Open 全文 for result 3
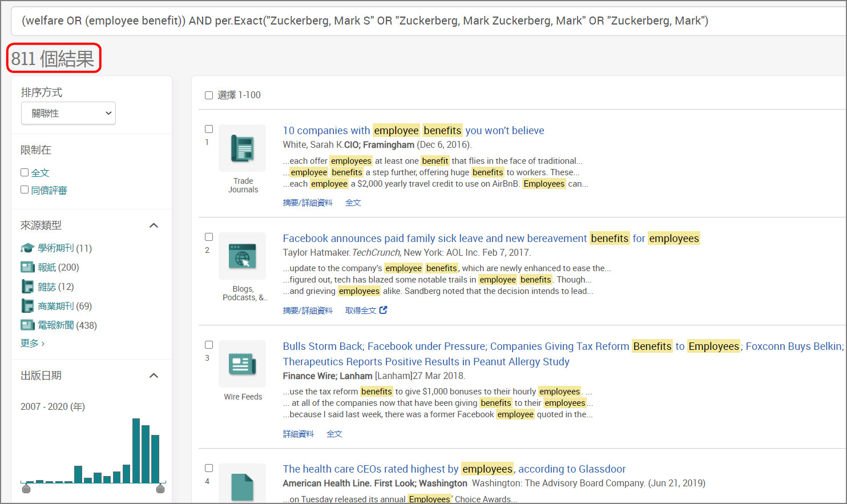This screenshot has height=504, width=847. [334, 434]
